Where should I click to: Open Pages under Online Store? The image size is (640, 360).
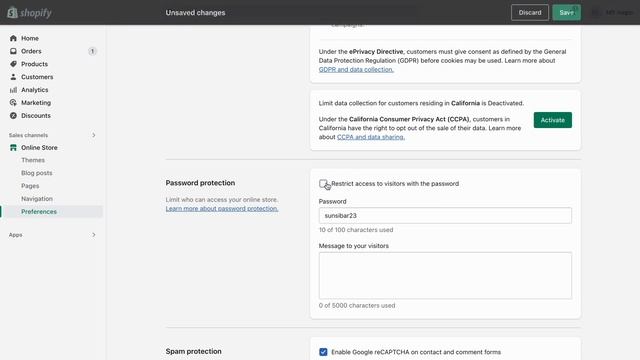30,186
